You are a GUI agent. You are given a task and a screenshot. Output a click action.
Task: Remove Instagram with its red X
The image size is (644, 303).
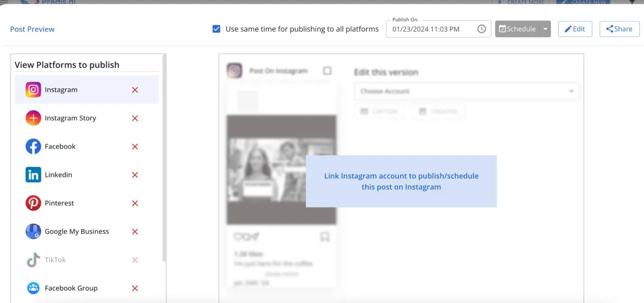pos(135,90)
